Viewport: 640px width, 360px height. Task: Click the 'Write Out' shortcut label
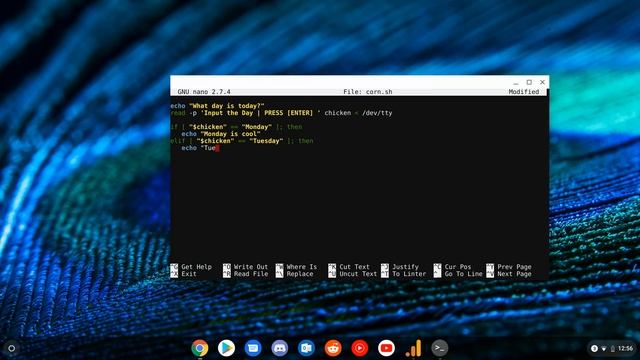251,267
